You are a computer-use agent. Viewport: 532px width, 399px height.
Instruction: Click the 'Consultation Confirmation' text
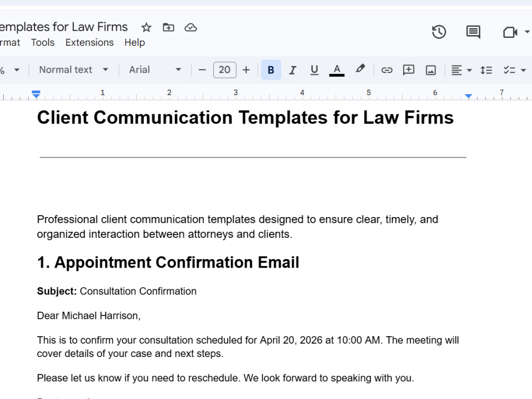click(138, 291)
